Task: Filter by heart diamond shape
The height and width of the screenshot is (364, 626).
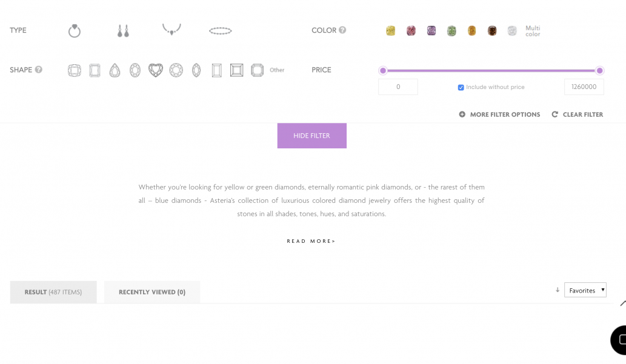Action: point(156,70)
